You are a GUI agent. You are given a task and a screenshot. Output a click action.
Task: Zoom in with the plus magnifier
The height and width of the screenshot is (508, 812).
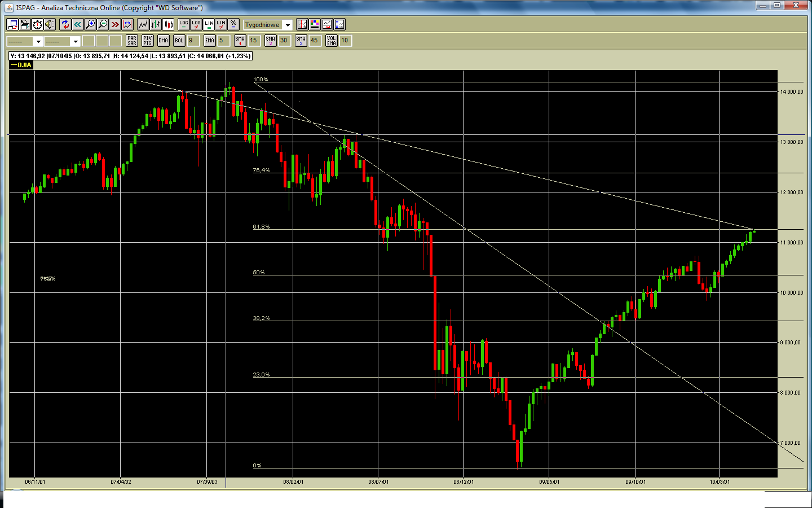(x=90, y=24)
